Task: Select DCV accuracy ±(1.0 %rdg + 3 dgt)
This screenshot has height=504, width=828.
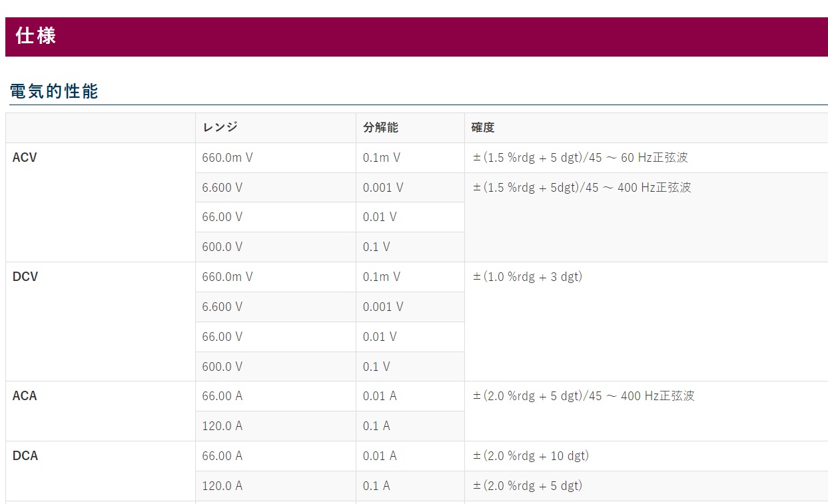Action: 527,276
